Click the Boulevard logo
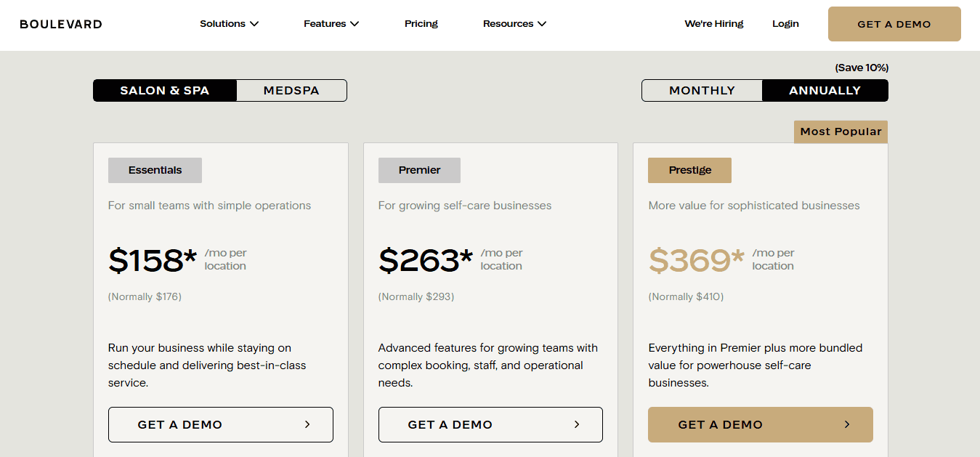Image resolution: width=980 pixels, height=457 pixels. click(x=61, y=24)
